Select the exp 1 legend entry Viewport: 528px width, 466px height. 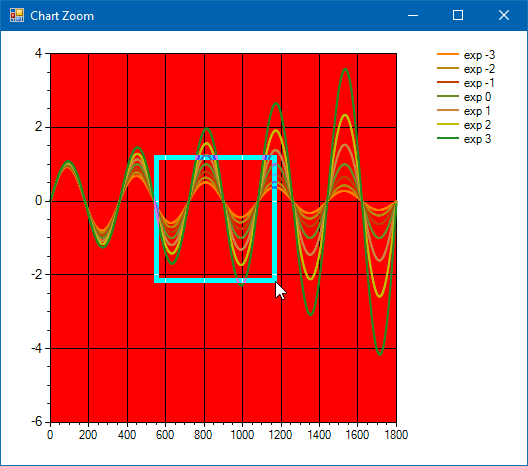(x=464, y=111)
